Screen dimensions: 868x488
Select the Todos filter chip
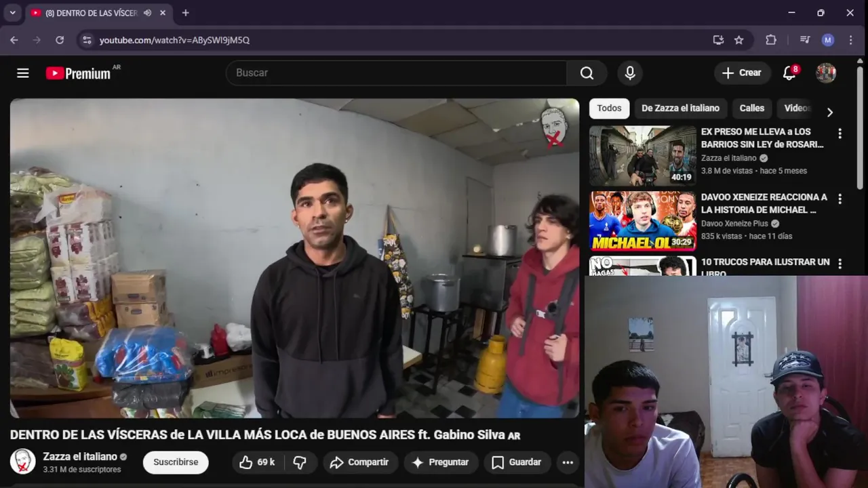609,108
